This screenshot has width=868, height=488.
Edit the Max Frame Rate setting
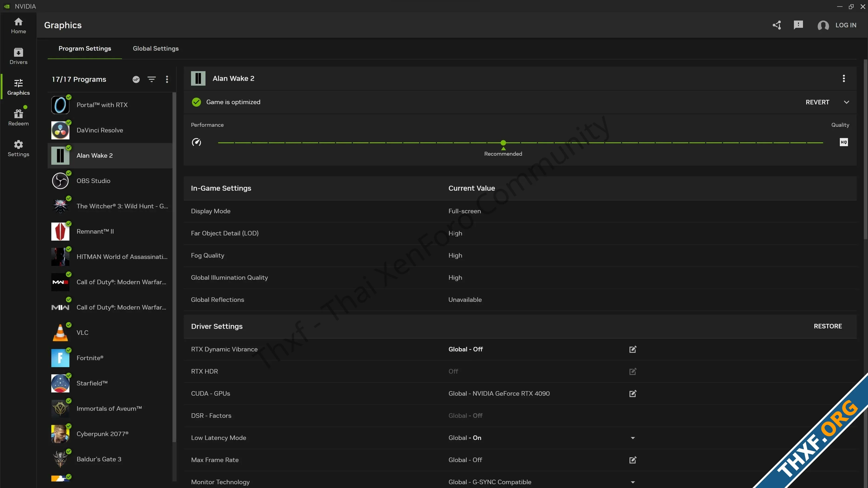632,460
